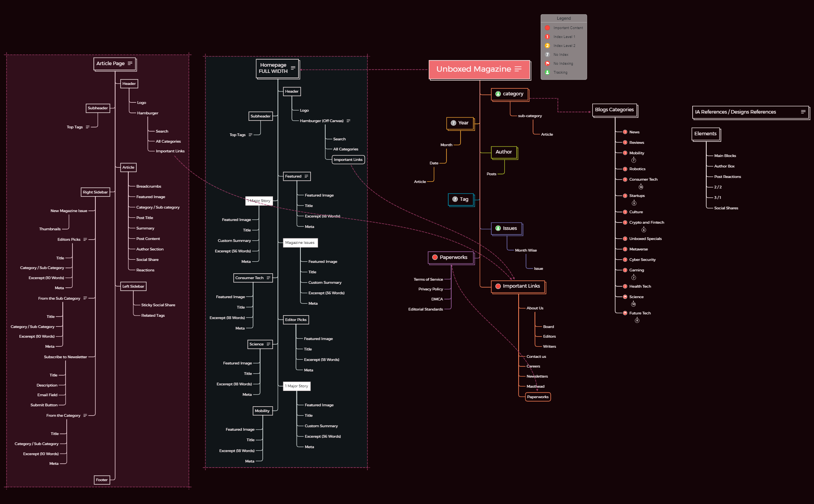Expand collapsed children under Future Tech
Screen dimensions: 814x504
coord(637,320)
